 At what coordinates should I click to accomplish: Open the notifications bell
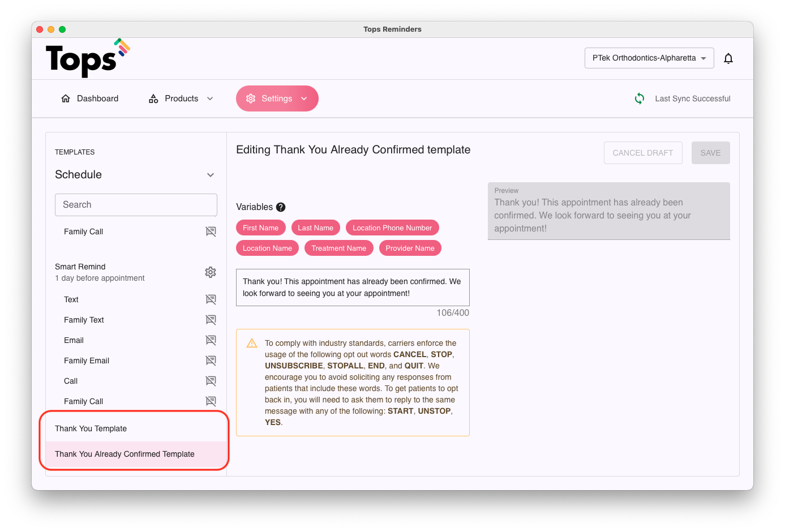point(728,58)
